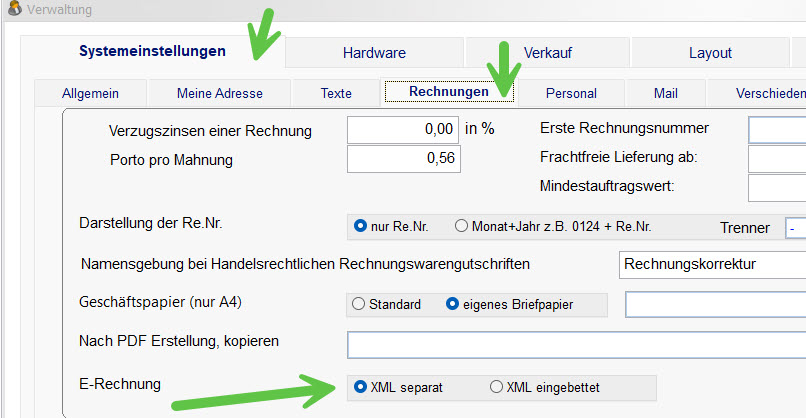
Task: Open the Allgemein sub-tab
Action: (90, 94)
